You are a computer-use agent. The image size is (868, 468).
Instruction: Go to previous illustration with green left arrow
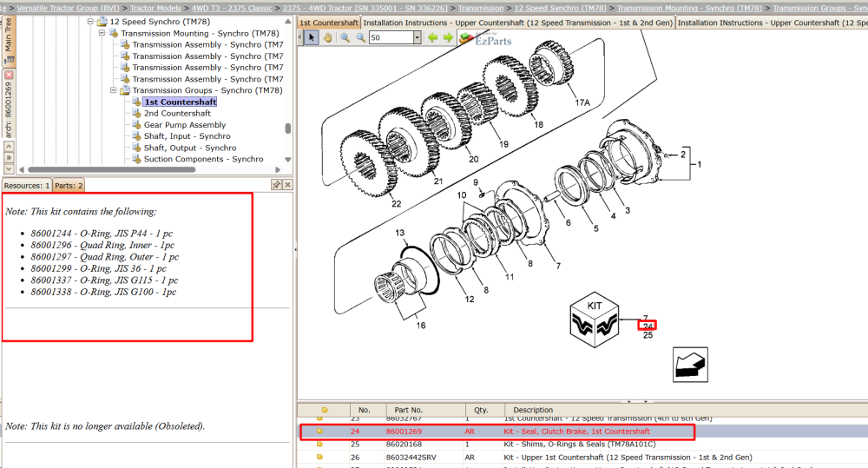click(x=432, y=37)
